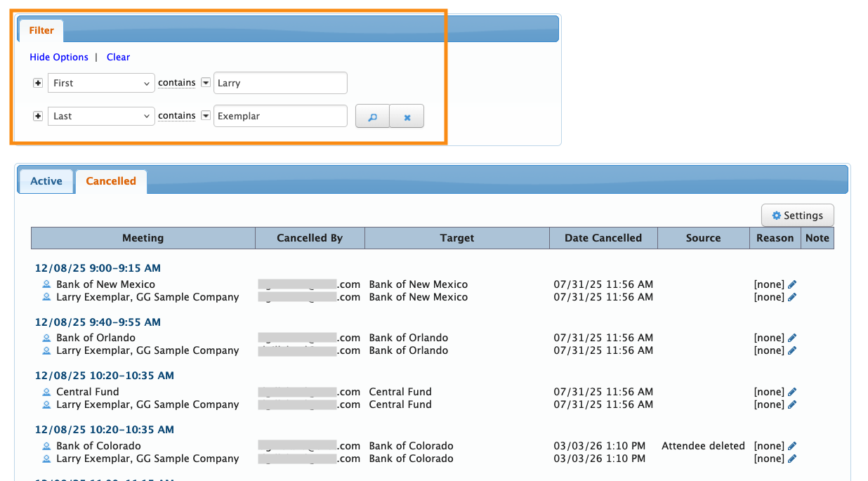Click the person icon beside Bank of New Mexico
The width and height of the screenshot is (868, 481).
click(46, 284)
